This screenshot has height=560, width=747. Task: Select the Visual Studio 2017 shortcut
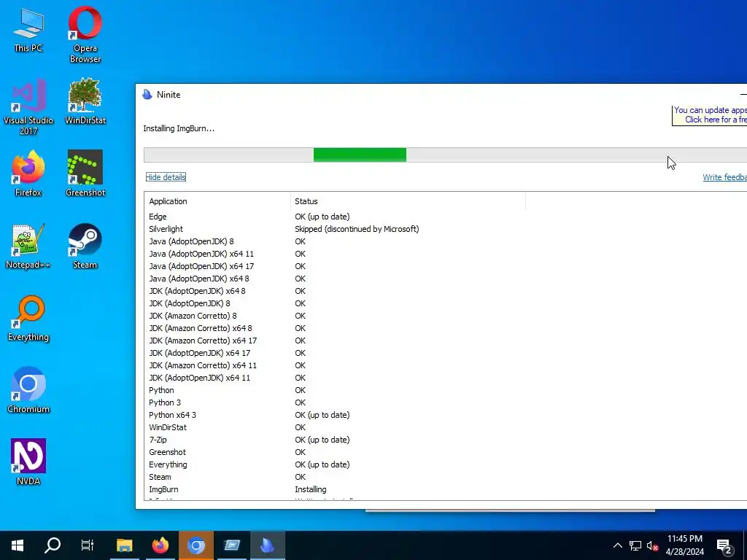[28, 106]
